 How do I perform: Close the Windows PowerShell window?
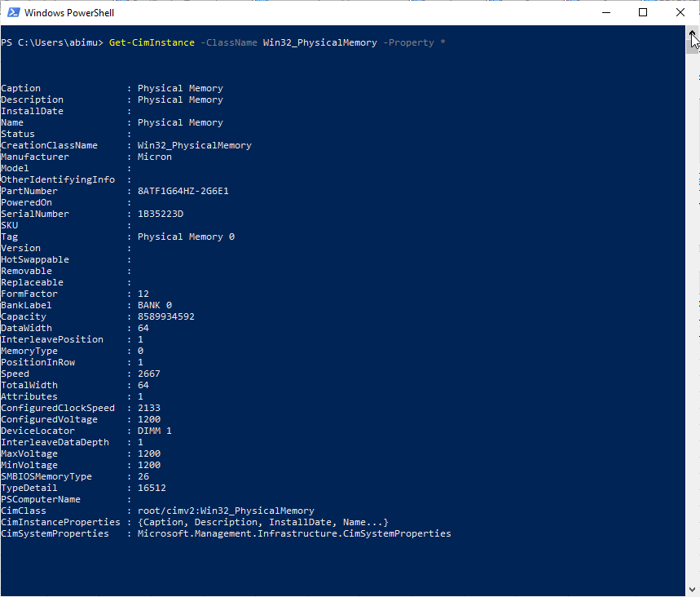click(x=680, y=12)
